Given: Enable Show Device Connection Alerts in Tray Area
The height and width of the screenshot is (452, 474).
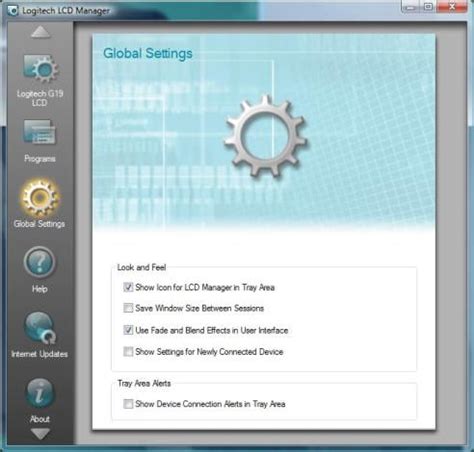Looking at the screenshot, I should pos(128,404).
